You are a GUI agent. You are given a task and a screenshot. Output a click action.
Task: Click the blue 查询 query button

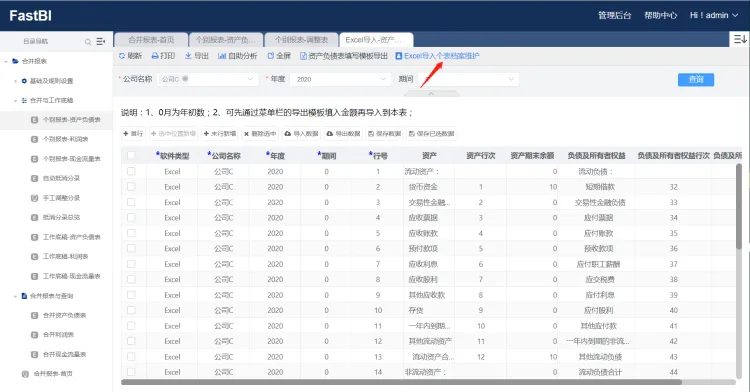click(x=695, y=79)
